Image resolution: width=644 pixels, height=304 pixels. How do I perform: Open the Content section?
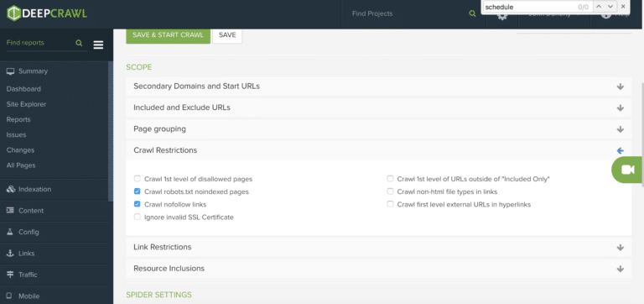pos(31,211)
